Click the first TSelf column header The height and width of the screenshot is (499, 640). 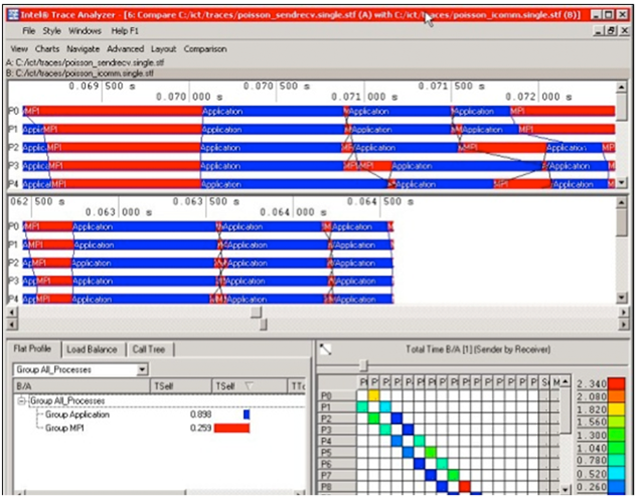pyautogui.click(x=181, y=386)
